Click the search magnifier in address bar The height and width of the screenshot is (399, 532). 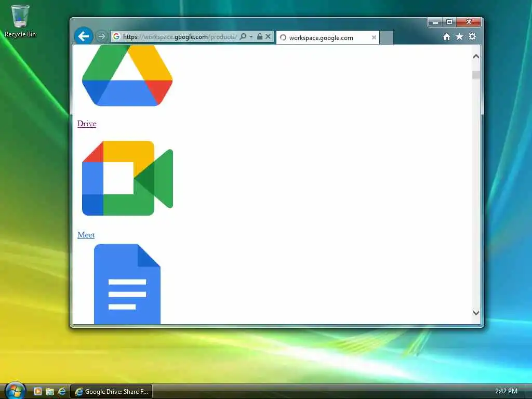[x=243, y=36]
